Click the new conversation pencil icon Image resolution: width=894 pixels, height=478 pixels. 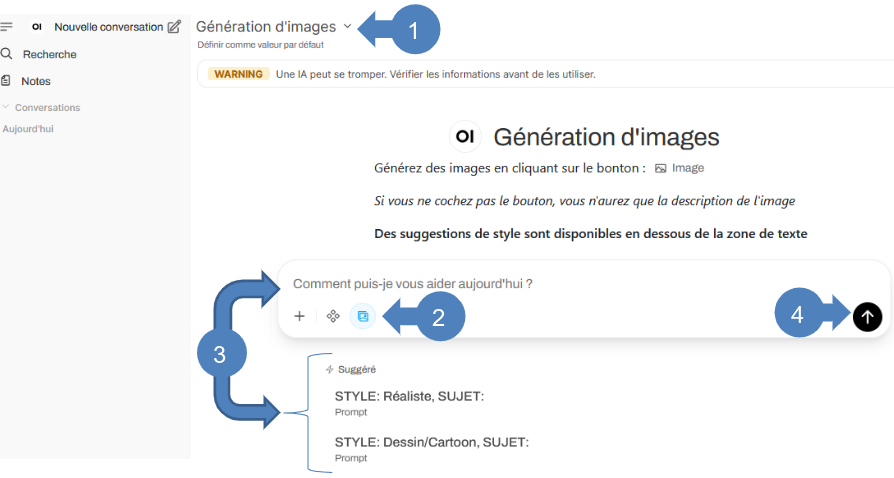coord(174,27)
